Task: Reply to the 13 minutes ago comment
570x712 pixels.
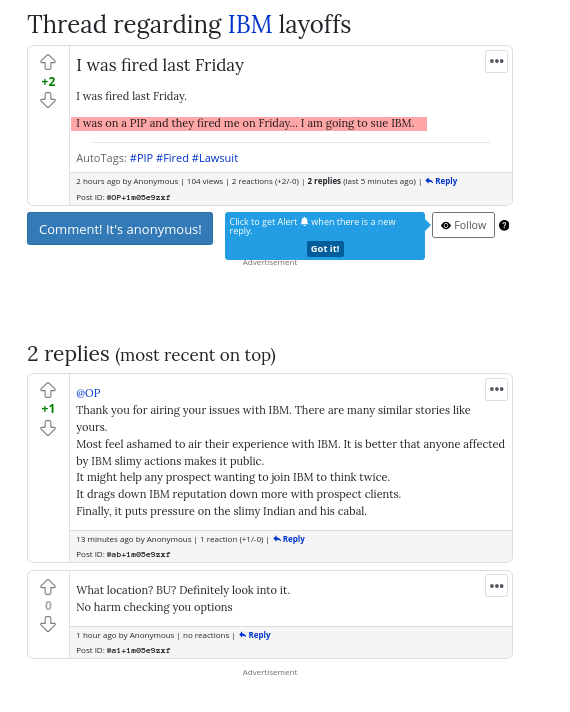Action: [289, 539]
